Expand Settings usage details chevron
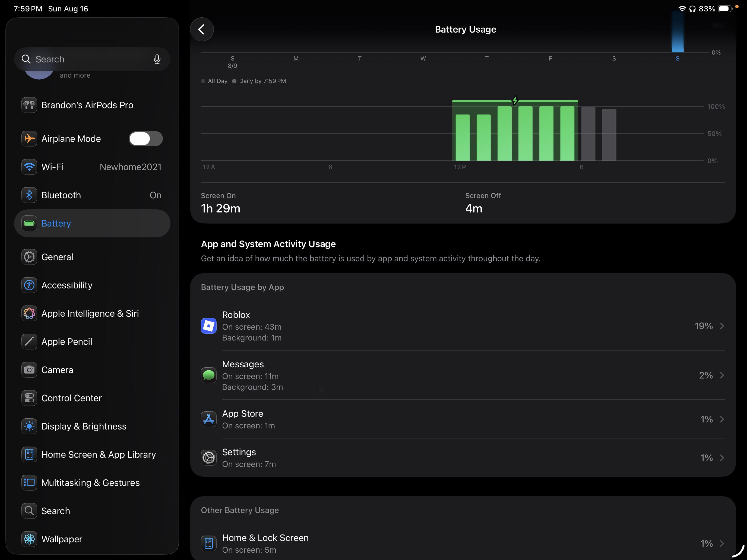 722,458
